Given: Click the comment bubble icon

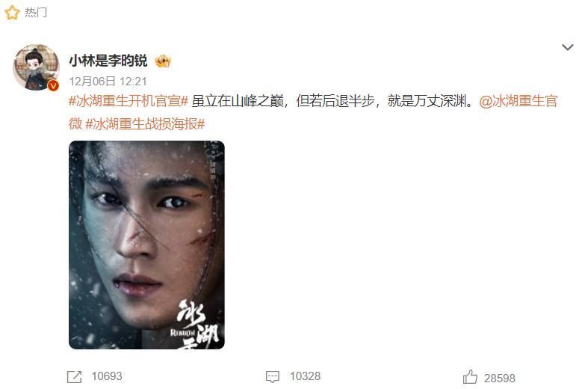Looking at the screenshot, I should 272,376.
